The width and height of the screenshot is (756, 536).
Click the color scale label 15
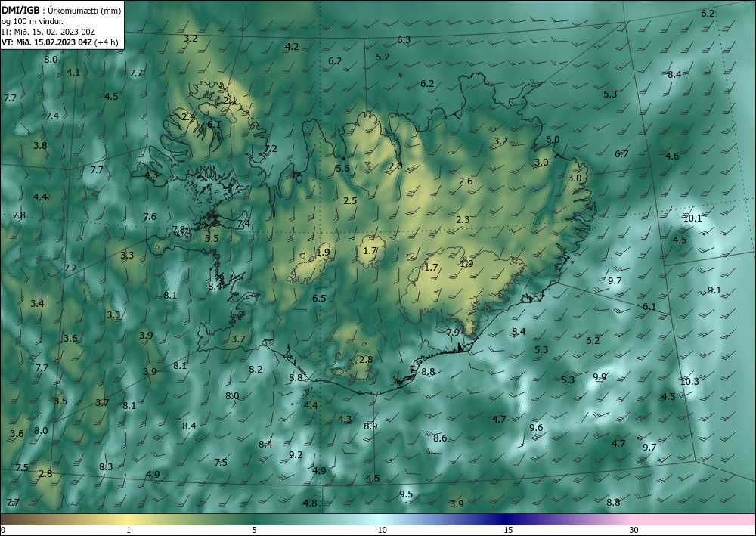pyautogui.click(x=508, y=530)
